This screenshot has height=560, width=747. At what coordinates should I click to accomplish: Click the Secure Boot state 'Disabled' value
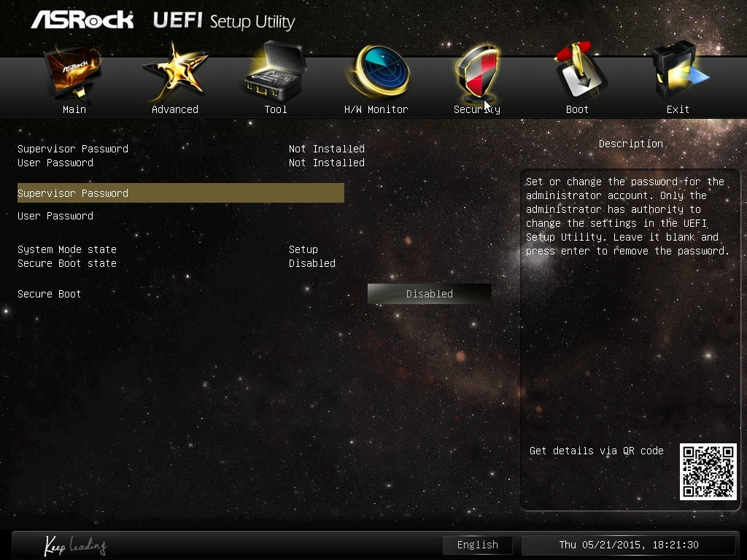312,263
